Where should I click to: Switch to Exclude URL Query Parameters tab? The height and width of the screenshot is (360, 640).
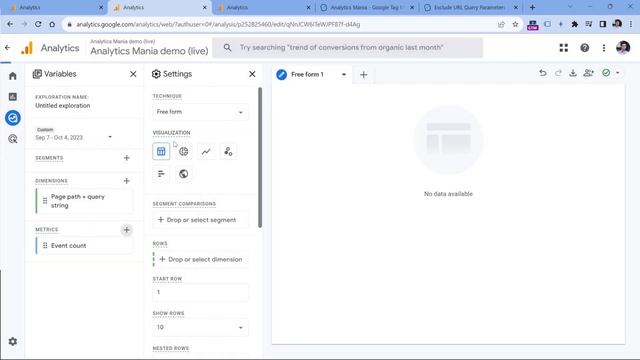pos(470,7)
